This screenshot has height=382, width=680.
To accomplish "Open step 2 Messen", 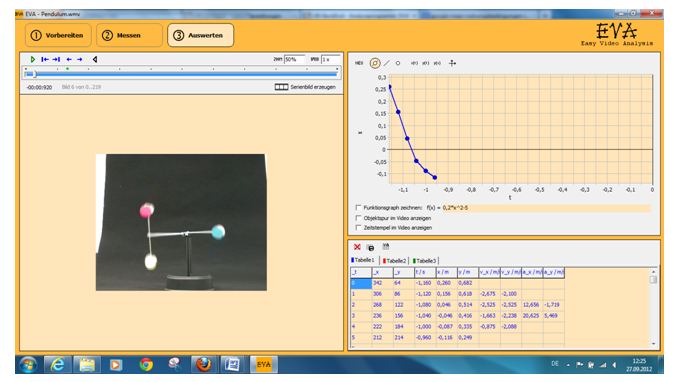I will pyautogui.click(x=129, y=35).
